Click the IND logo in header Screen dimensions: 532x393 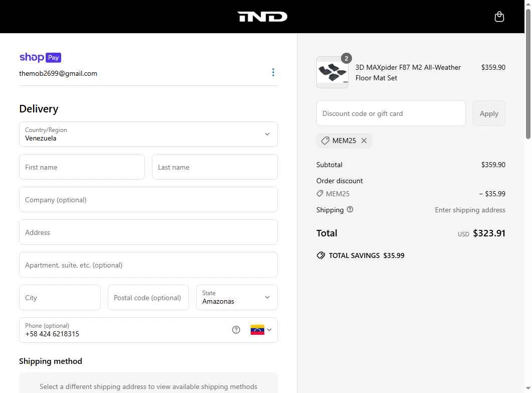[x=262, y=17]
